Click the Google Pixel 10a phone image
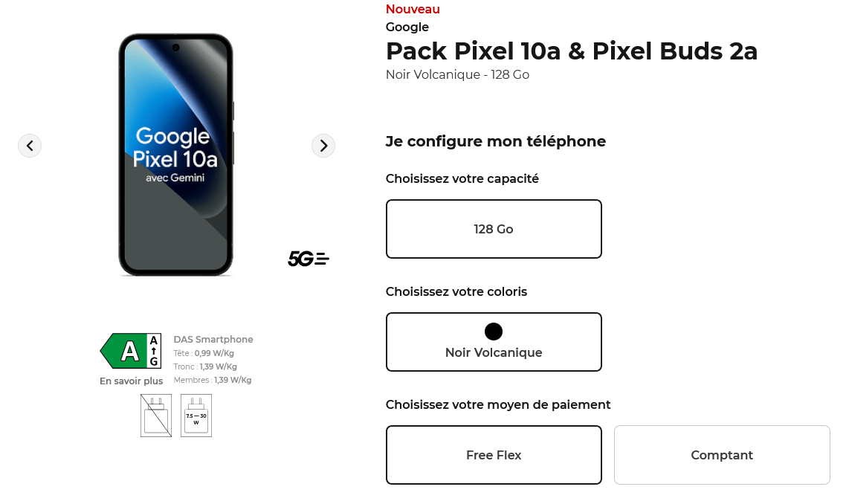 coord(175,155)
